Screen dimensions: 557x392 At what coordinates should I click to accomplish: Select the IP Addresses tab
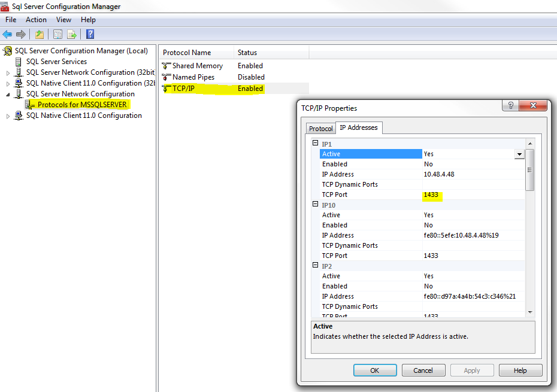coord(359,127)
